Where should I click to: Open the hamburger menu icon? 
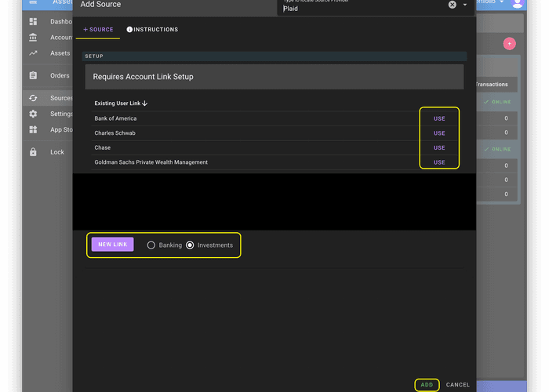(33, 2)
